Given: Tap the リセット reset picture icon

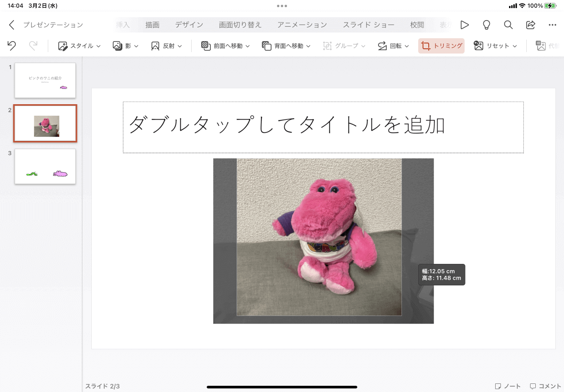Looking at the screenshot, I should coord(478,46).
